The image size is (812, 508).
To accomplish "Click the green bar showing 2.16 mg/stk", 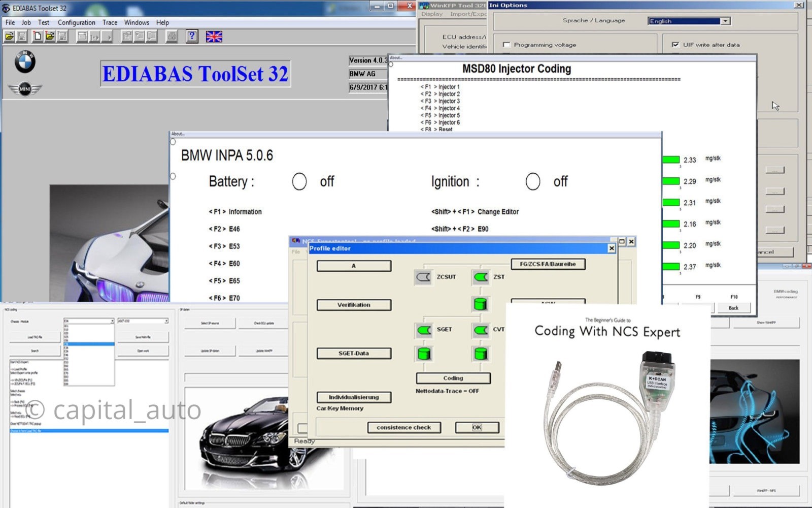I will tap(671, 224).
